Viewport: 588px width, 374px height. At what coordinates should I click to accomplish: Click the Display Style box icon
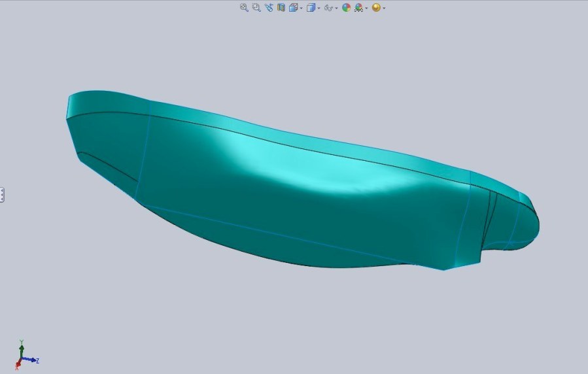tap(311, 8)
